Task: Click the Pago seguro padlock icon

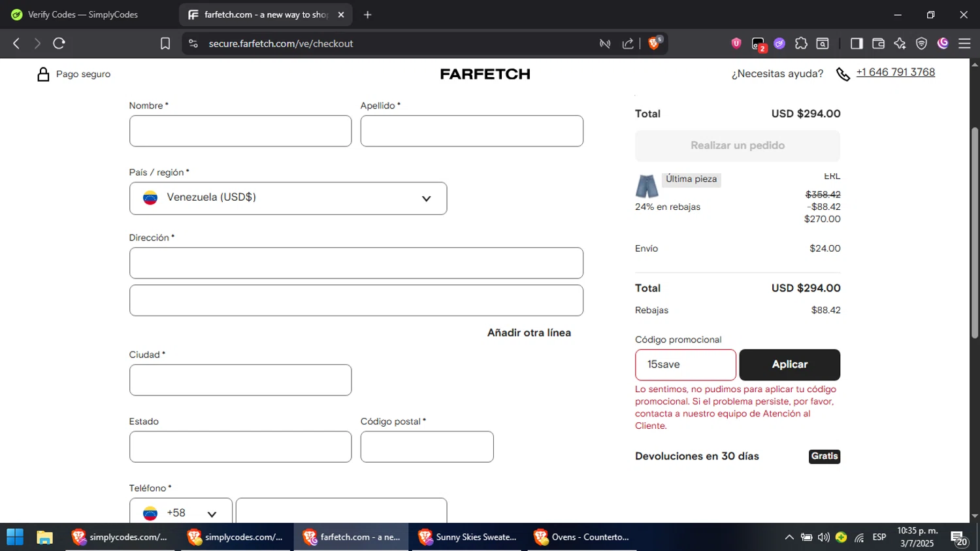Action: pos(43,74)
